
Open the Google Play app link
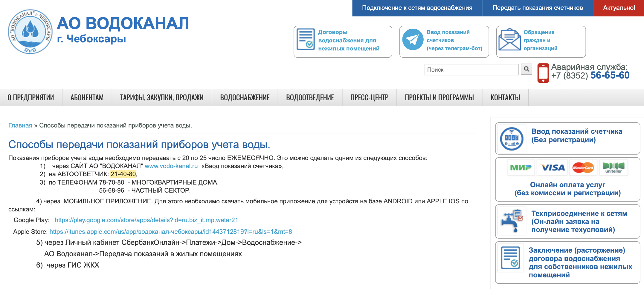pyautogui.click(x=146, y=220)
